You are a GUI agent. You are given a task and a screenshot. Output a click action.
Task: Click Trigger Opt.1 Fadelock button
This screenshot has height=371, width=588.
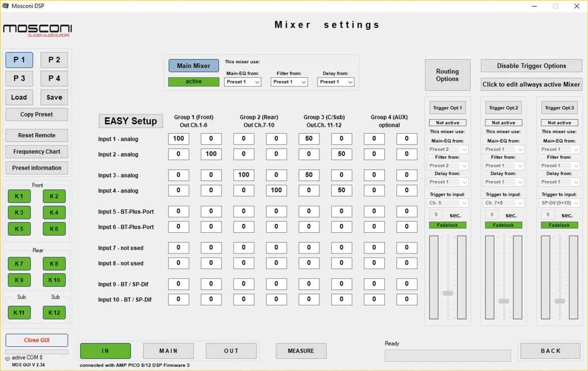tap(448, 225)
